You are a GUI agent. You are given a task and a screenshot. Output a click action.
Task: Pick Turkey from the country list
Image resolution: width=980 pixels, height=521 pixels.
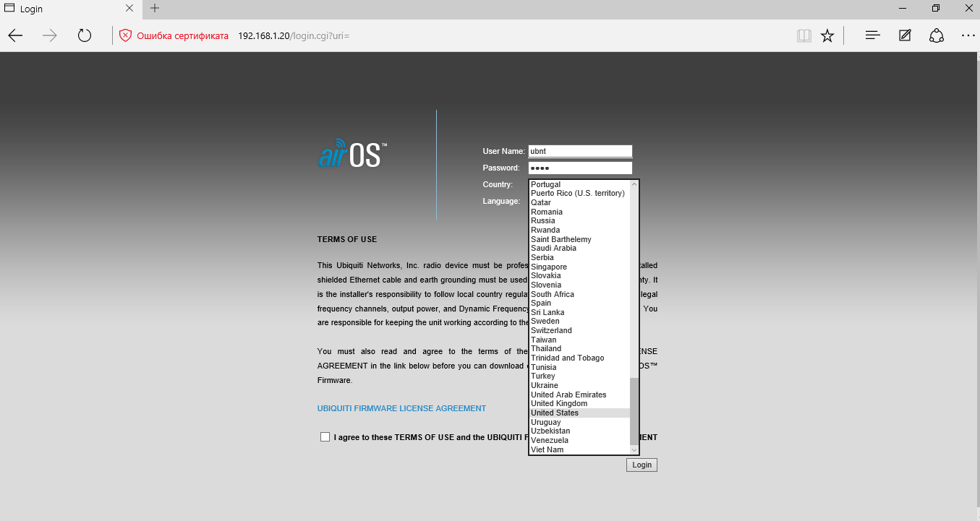click(579, 376)
